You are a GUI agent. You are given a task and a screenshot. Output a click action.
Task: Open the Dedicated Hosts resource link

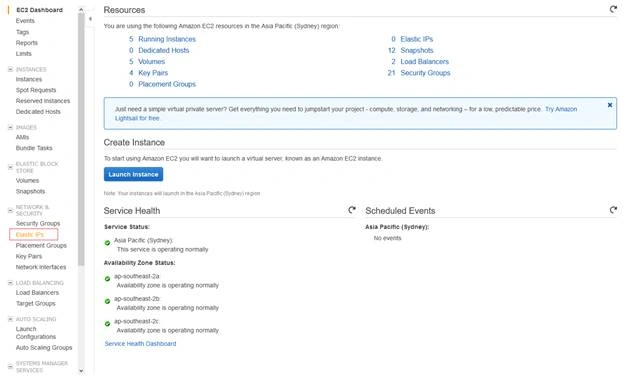pos(164,50)
